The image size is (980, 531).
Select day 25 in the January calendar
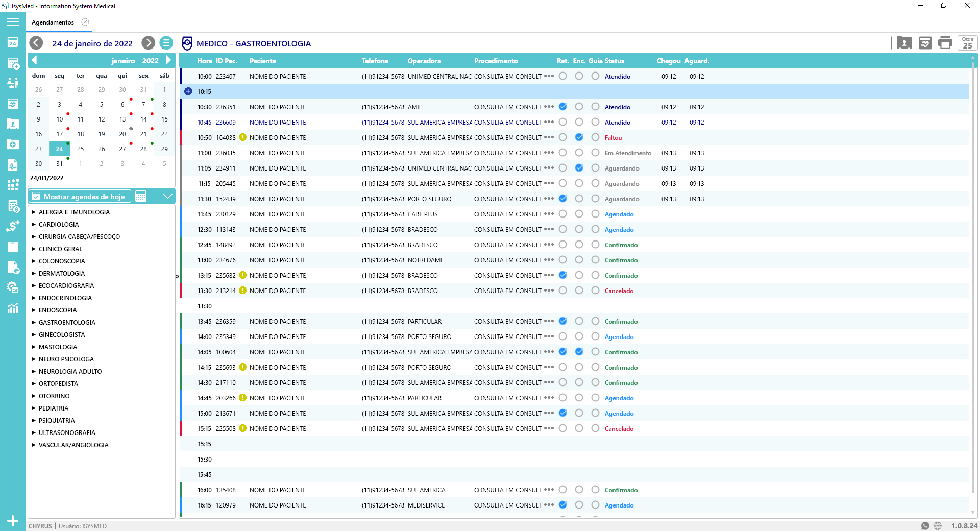(81, 149)
